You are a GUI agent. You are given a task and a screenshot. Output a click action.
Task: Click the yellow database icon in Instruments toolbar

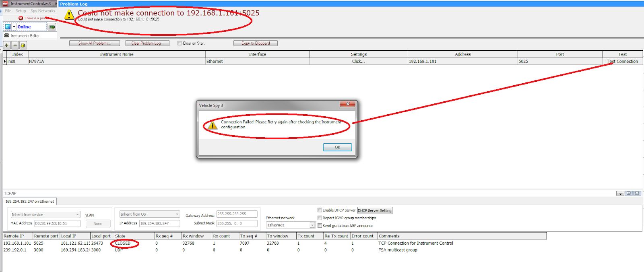[23, 45]
